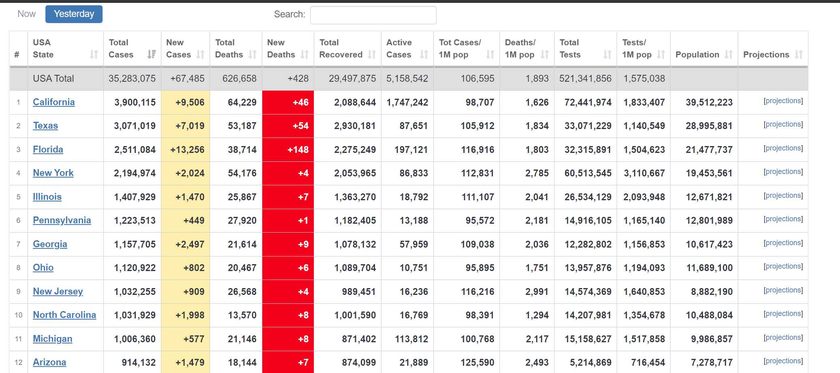Open the Florida state link

[x=48, y=150]
